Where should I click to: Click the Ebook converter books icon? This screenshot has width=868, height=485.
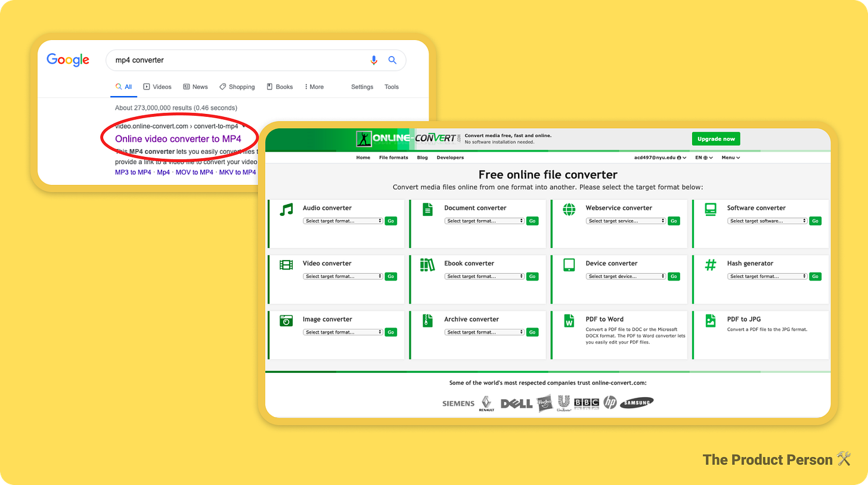[x=427, y=265]
